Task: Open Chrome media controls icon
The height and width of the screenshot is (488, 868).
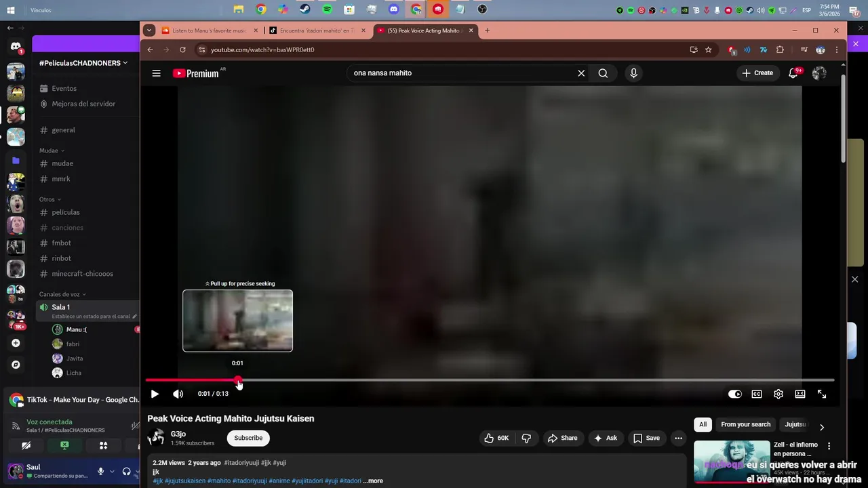Action: coord(804,49)
